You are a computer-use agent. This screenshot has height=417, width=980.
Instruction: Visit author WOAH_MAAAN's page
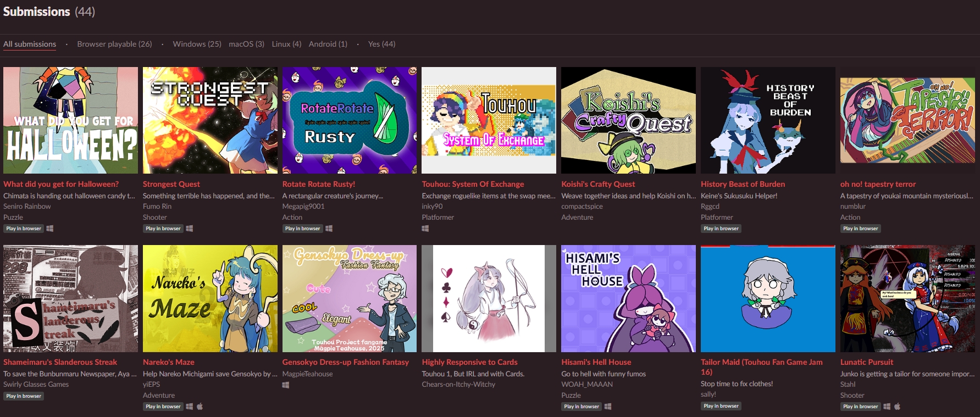click(587, 385)
